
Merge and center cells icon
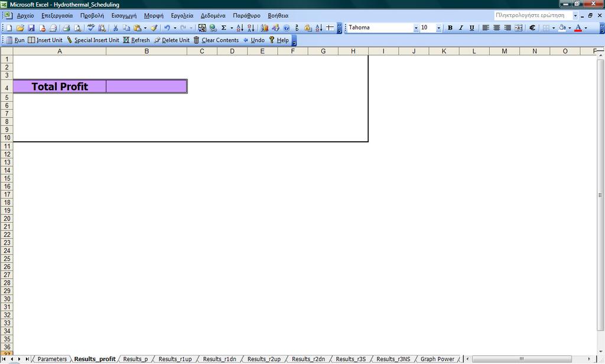point(519,28)
